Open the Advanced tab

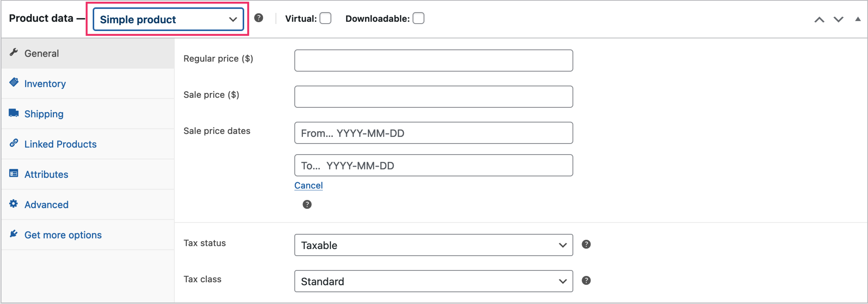[x=46, y=204]
